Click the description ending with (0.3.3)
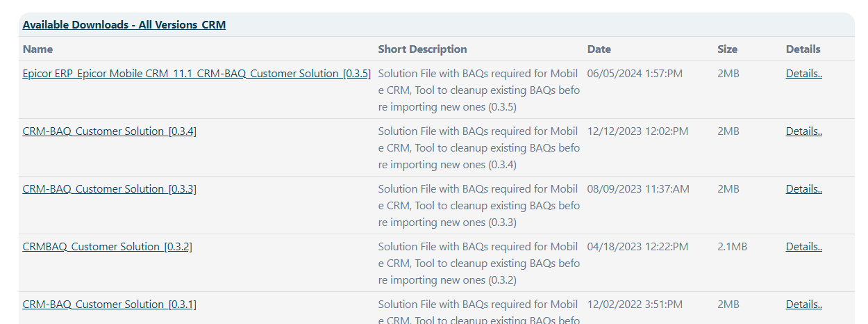Image resolution: width=868 pixels, height=324 pixels. coord(479,205)
